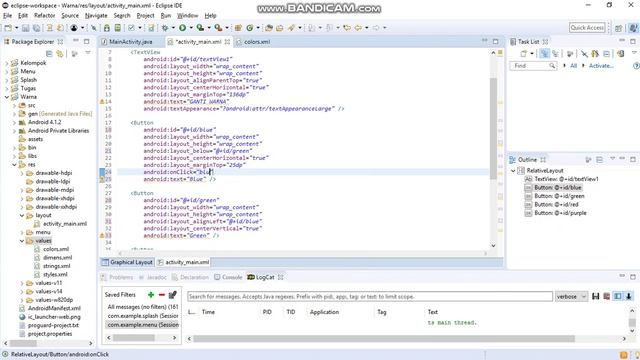
Task: Collapse RelativeLayout in Outline
Action: (x=513, y=171)
